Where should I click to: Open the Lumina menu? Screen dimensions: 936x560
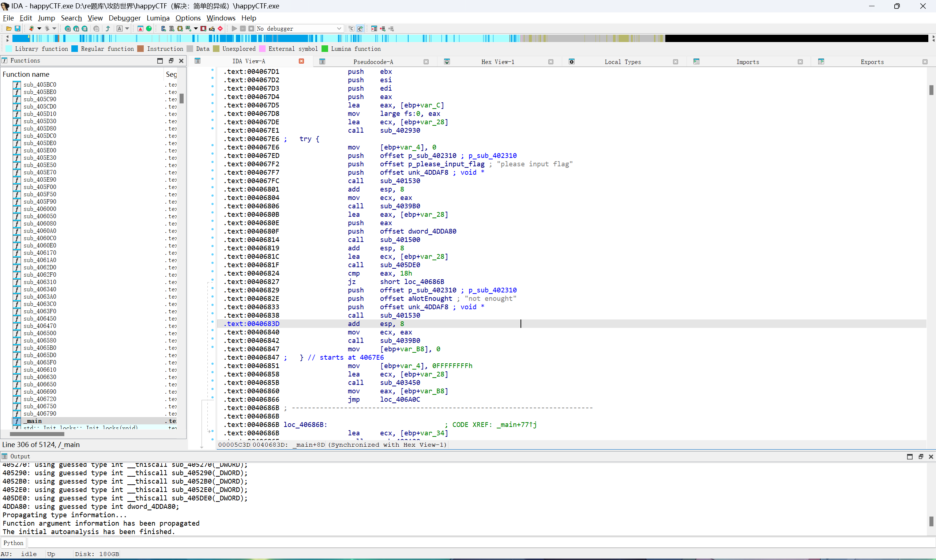coord(158,18)
